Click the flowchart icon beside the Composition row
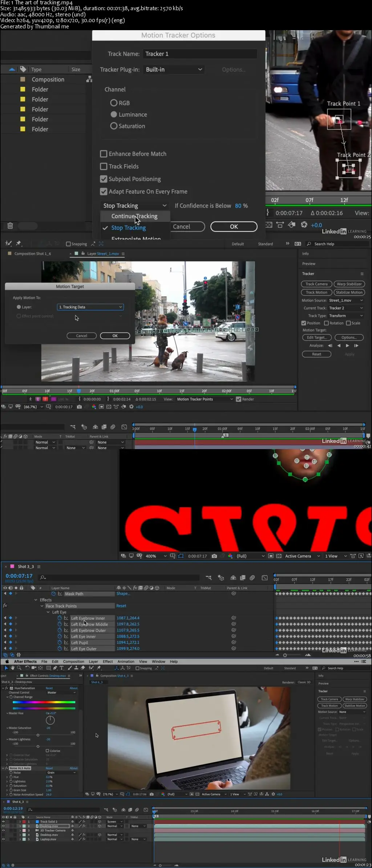 pyautogui.click(x=89, y=79)
